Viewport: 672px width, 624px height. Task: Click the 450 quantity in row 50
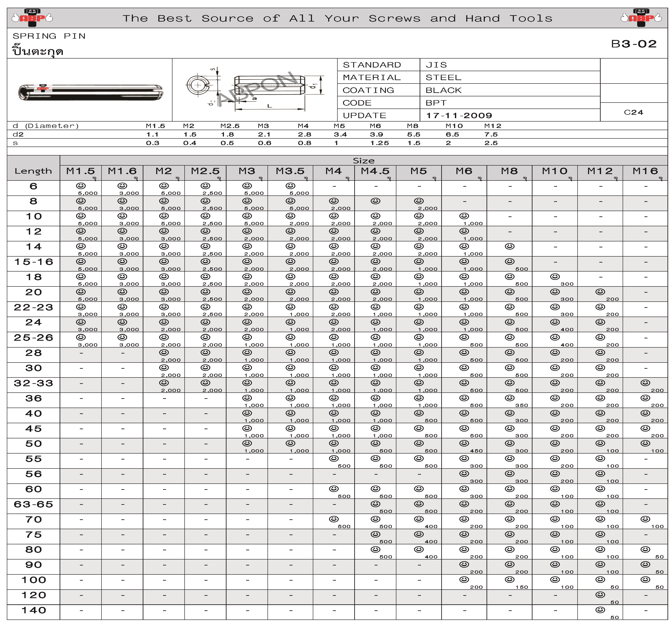(476, 451)
